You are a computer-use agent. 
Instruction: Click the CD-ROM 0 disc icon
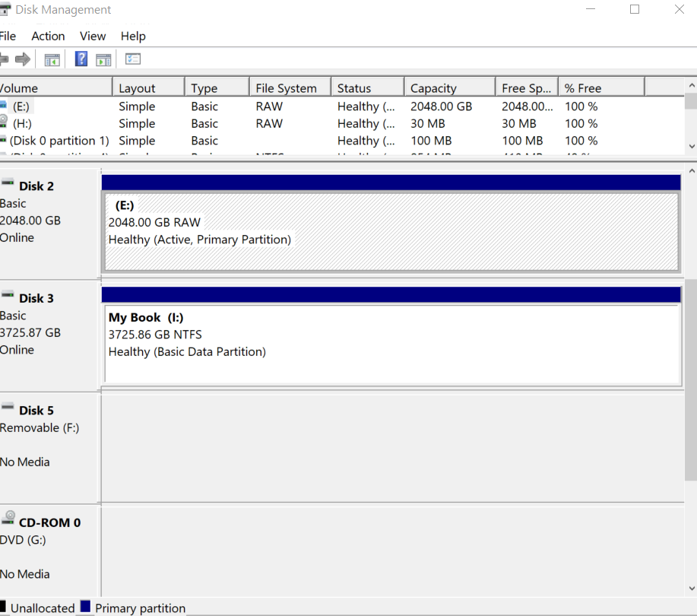click(x=8, y=518)
